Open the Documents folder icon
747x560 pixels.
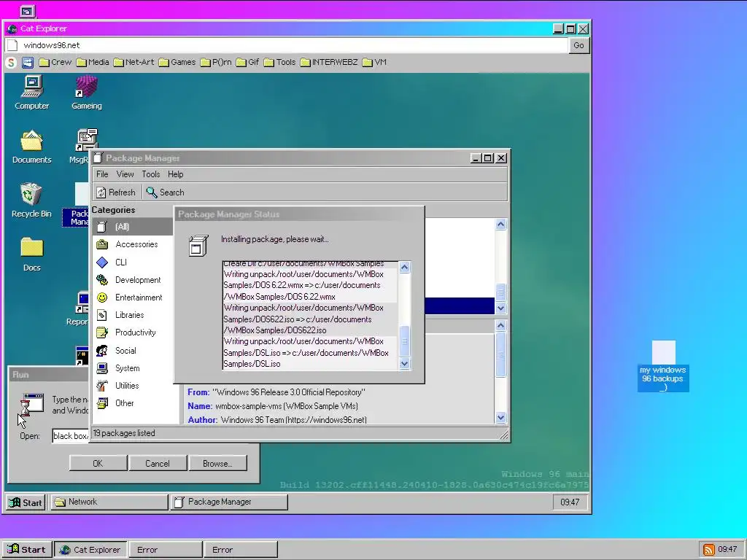(x=31, y=147)
